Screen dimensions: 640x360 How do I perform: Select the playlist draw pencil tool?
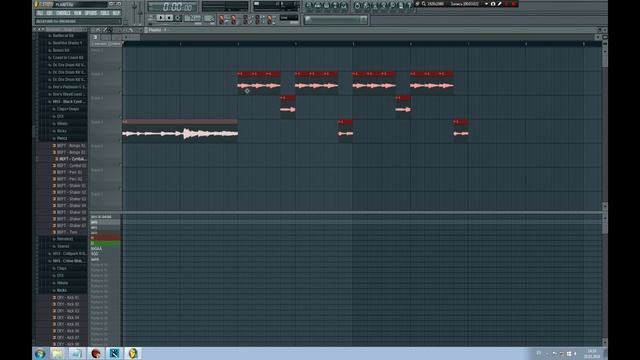(105, 30)
